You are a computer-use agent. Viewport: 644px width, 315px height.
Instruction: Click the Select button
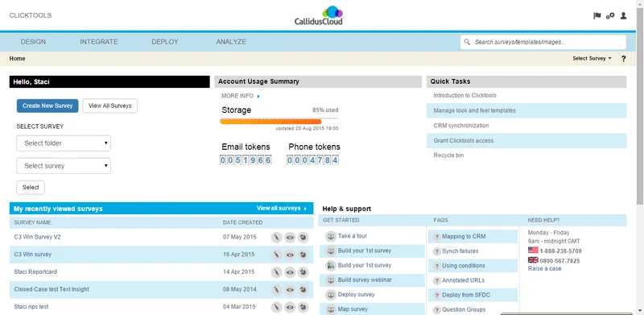tap(31, 188)
